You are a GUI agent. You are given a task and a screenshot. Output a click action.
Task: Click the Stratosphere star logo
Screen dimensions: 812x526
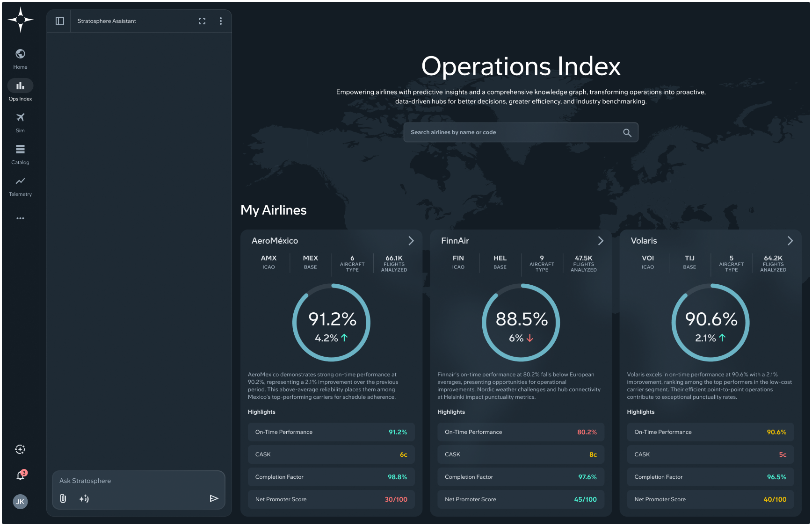tap(21, 20)
